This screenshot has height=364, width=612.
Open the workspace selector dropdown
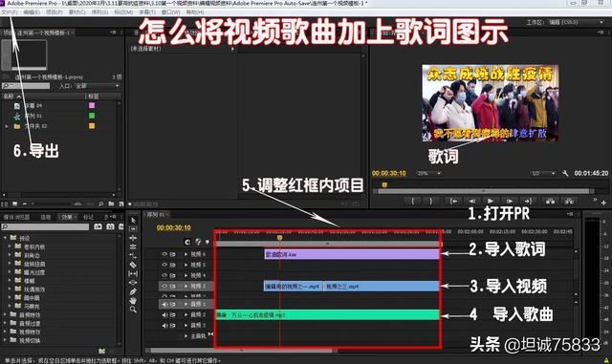pos(577,22)
